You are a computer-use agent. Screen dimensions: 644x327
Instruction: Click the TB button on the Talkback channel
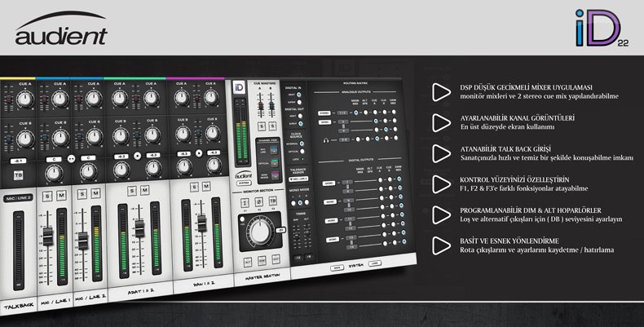tap(18, 175)
